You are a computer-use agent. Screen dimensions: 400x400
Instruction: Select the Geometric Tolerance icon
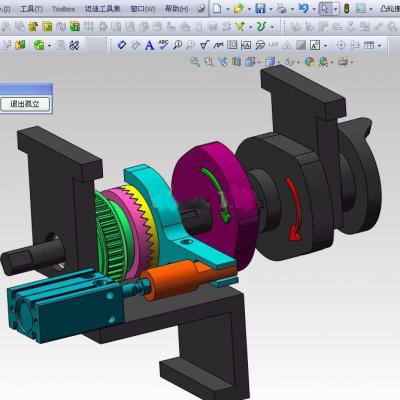(232, 45)
